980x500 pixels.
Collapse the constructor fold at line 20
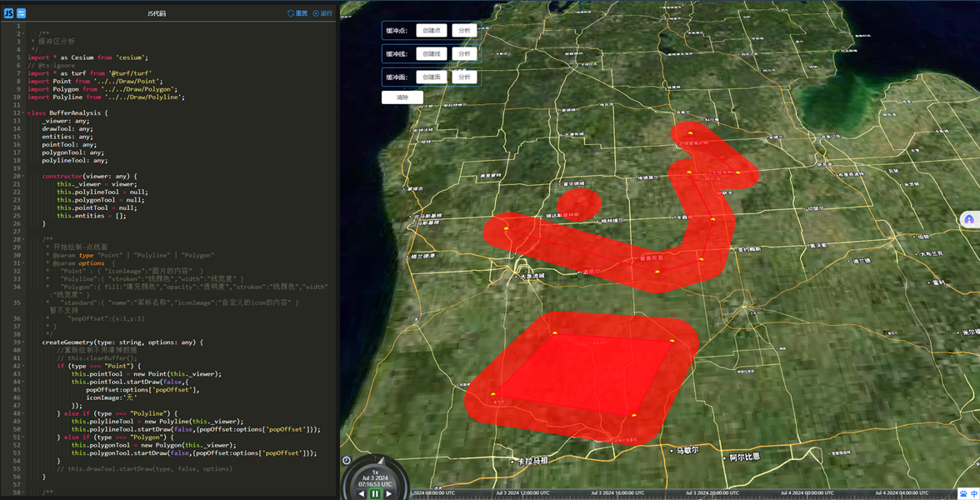point(23,177)
